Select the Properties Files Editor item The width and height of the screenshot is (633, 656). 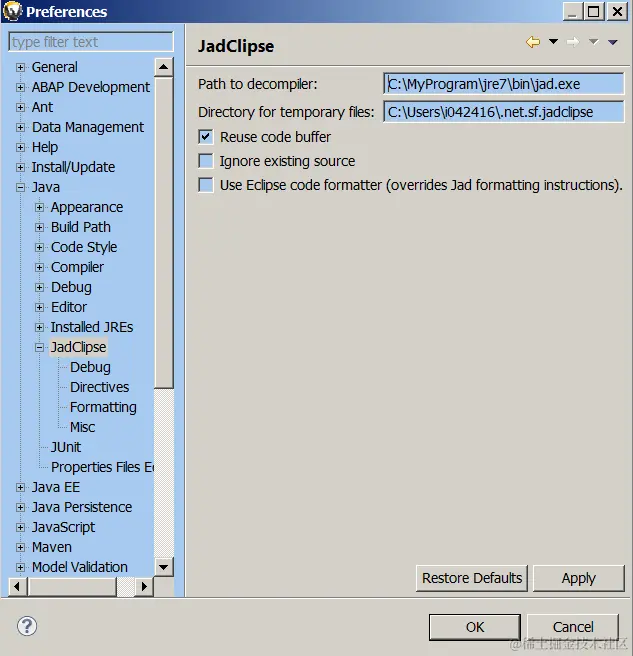(x=102, y=467)
